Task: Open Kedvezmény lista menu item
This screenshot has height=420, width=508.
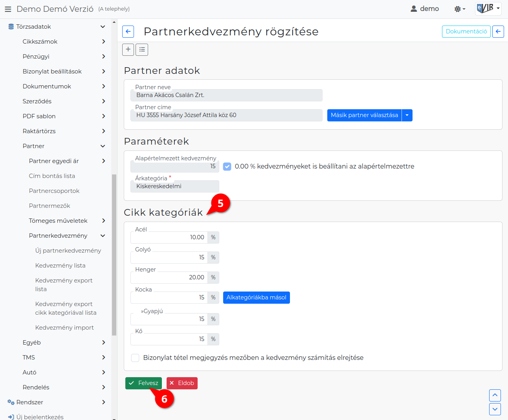Action: pyautogui.click(x=60, y=266)
